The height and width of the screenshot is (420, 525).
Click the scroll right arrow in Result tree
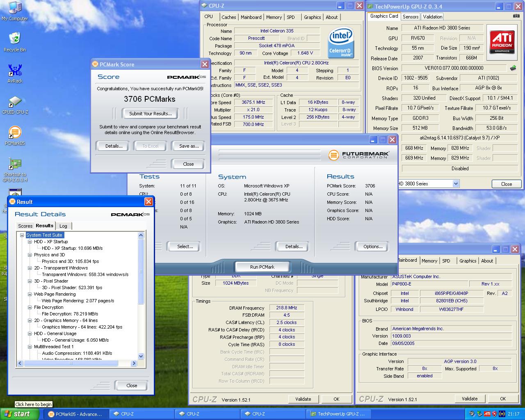coord(134,363)
